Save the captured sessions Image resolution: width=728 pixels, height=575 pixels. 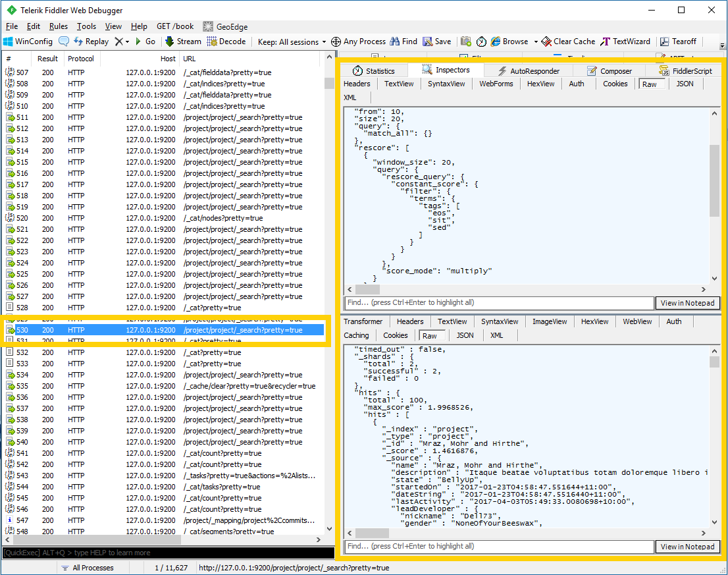[436, 41]
